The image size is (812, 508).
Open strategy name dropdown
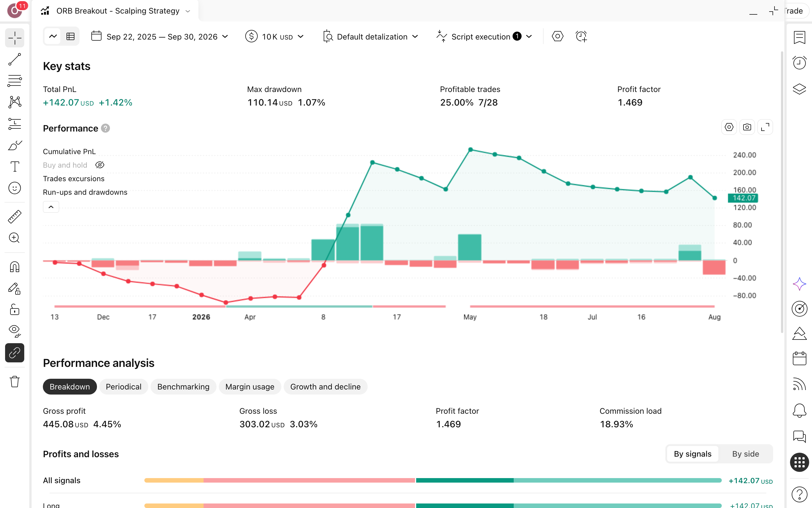click(x=188, y=11)
